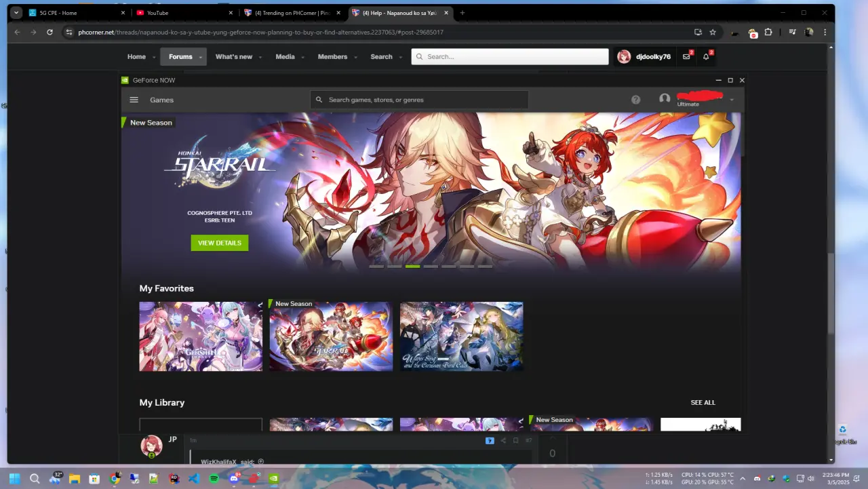Click the GeForce NOW help question mark icon
Viewport: 868px width, 489px height.
click(635, 100)
